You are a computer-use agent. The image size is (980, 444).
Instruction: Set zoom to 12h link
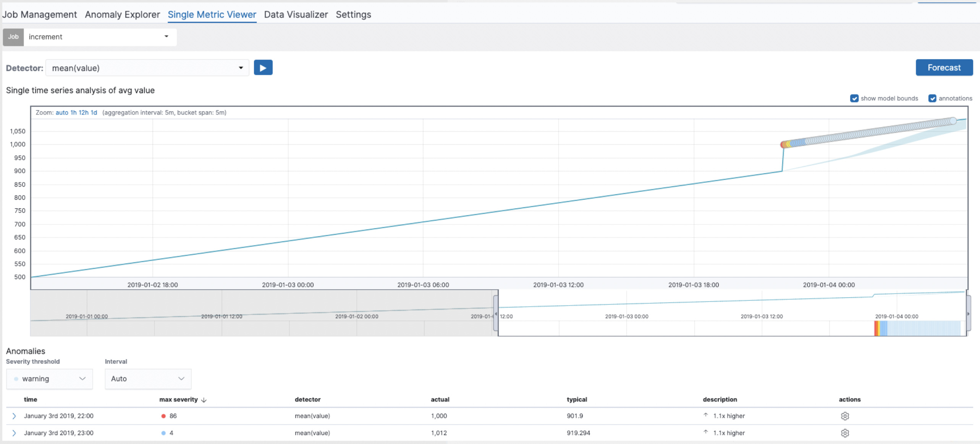[83, 112]
